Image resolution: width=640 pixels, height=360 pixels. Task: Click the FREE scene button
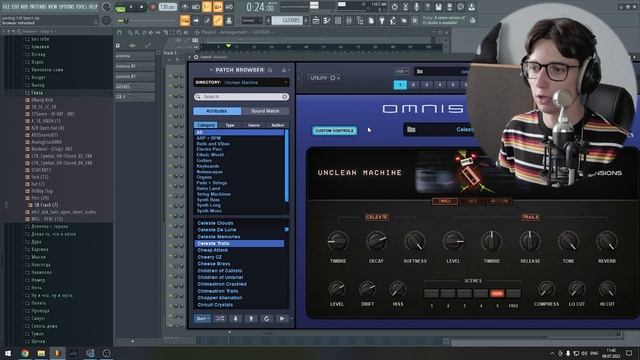point(513,293)
